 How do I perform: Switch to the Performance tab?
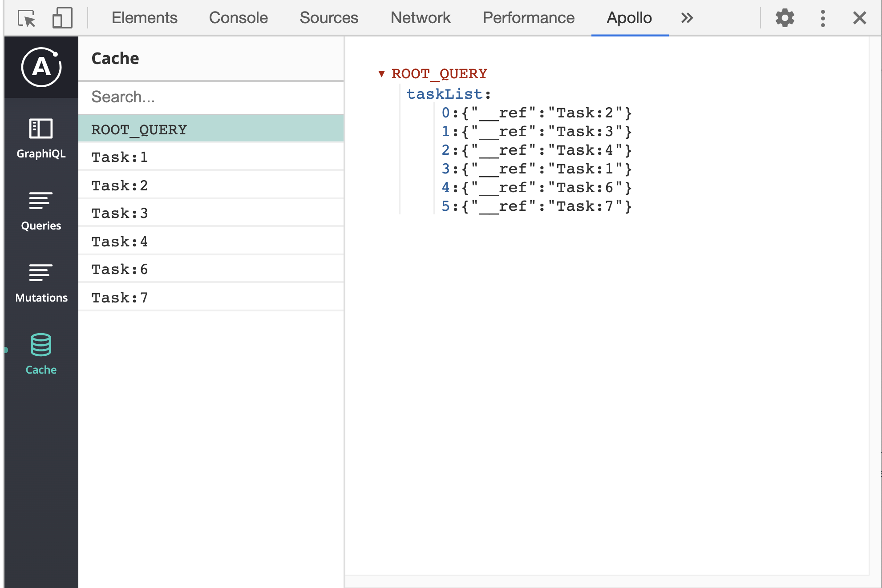tap(528, 18)
